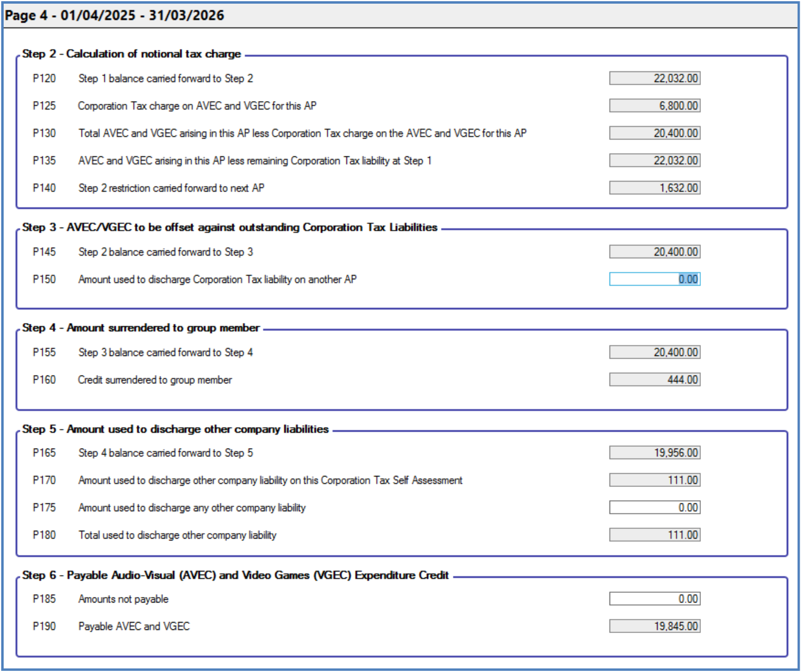The height and width of the screenshot is (672, 802).
Task: Click the 'Step 5 - Amount used to discharge' heading
Action: 175,429
